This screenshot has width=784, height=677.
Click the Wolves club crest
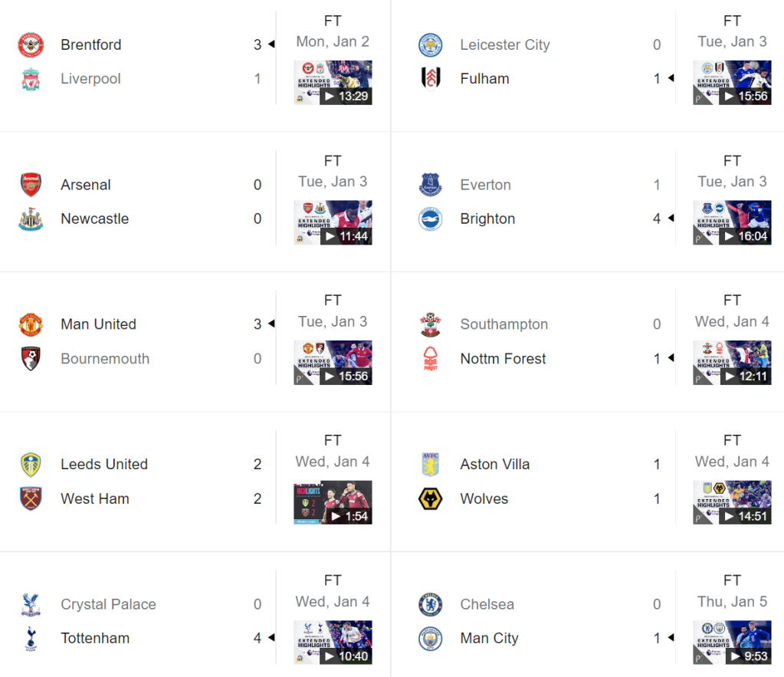point(430,499)
